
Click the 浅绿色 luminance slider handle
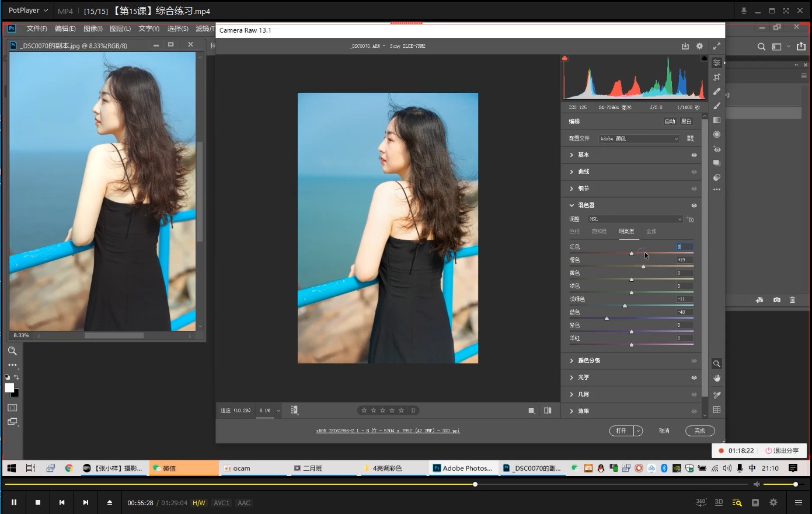(x=625, y=305)
